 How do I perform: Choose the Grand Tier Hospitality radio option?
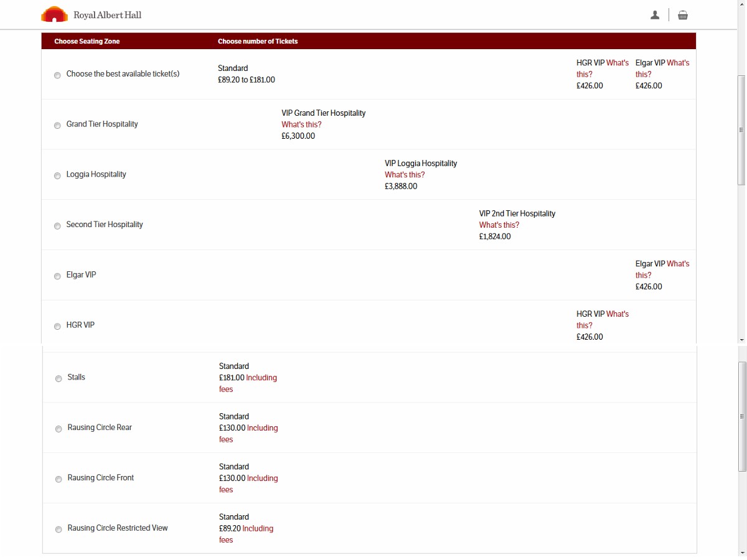57,125
